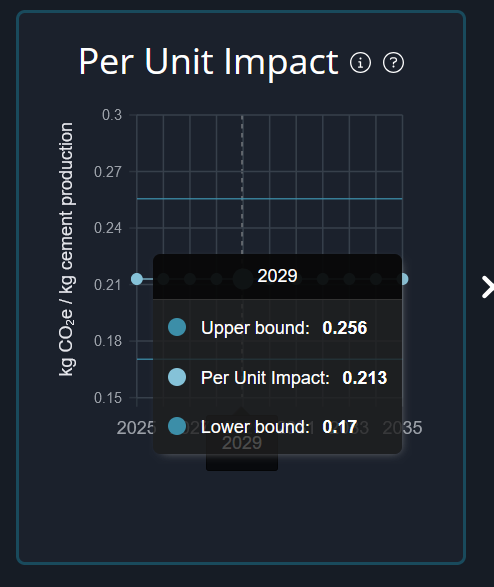Screen dimensions: 494x587
Task: Click the 0.3 y-axis tick label
Action: [x=112, y=115]
